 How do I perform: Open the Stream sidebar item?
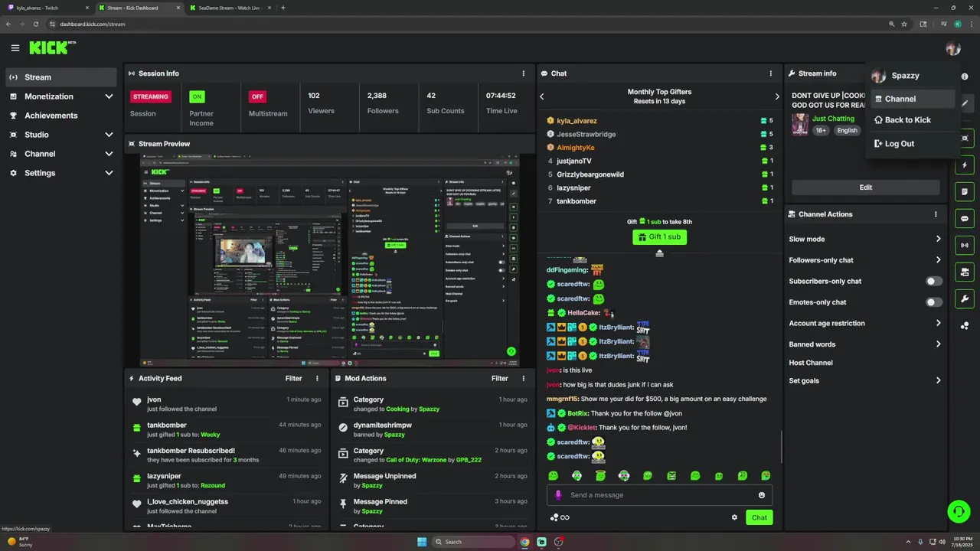click(x=61, y=77)
